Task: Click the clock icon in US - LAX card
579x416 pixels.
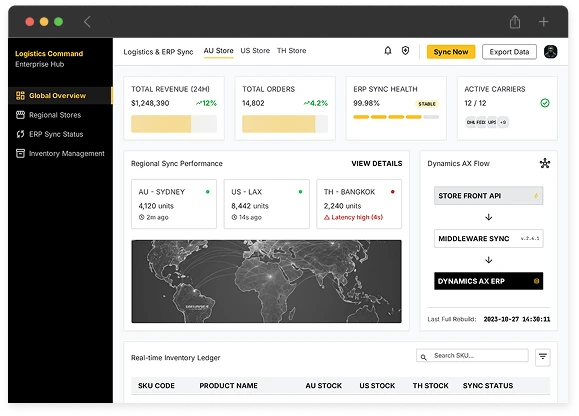Action: [x=234, y=217]
